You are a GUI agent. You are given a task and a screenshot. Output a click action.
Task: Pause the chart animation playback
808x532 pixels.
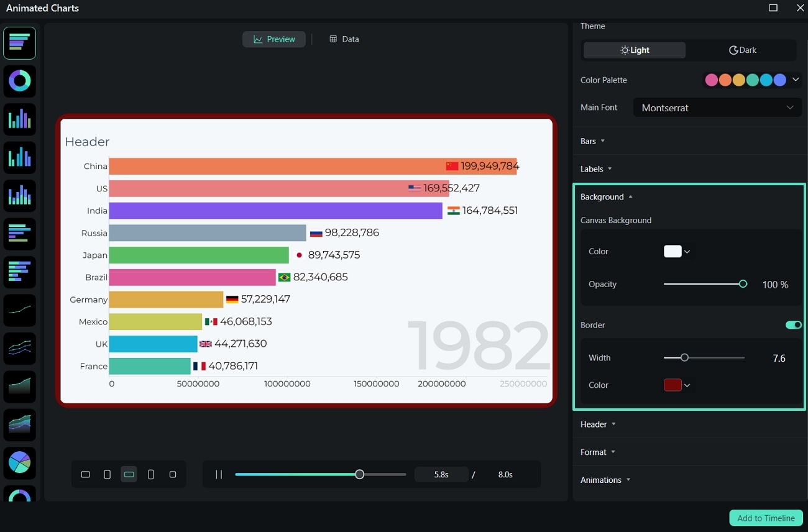tap(219, 474)
